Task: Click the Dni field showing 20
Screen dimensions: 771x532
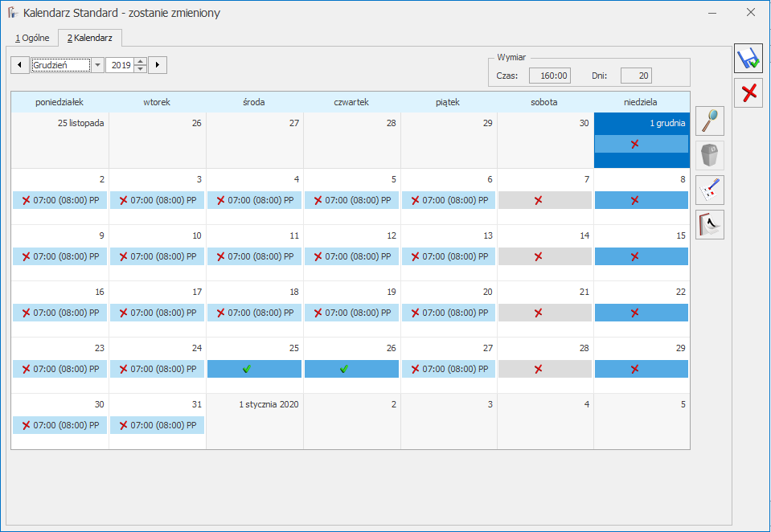Action: (636, 76)
